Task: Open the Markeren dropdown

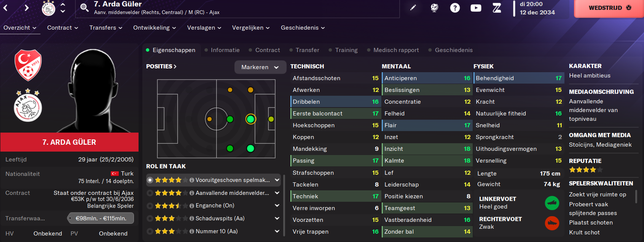Action: pyautogui.click(x=260, y=67)
